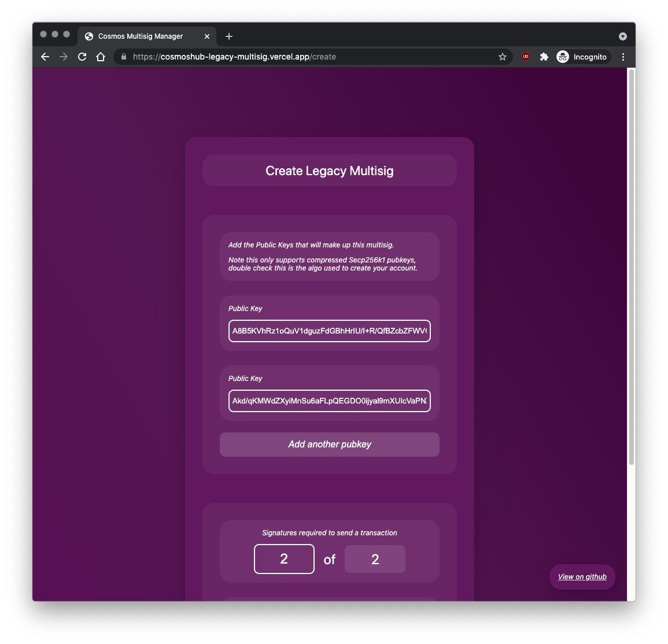
Task: Click the page vertical scrollbar
Action: (x=632, y=267)
